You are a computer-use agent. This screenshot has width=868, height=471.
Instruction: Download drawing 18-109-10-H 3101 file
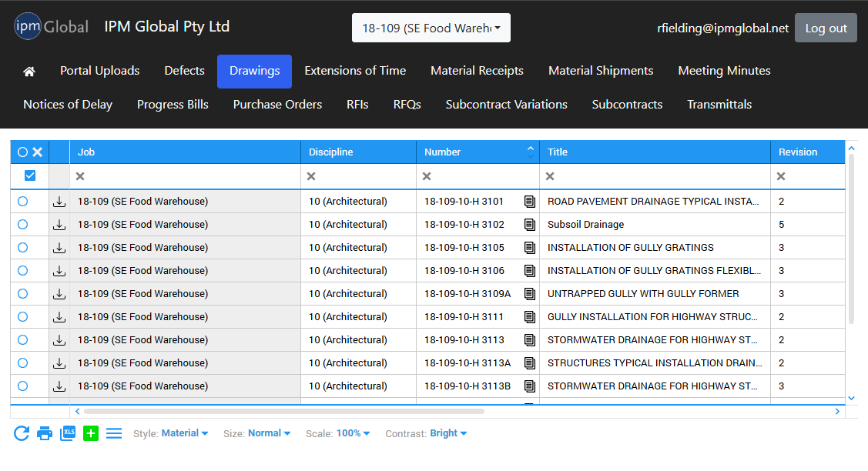coord(59,202)
